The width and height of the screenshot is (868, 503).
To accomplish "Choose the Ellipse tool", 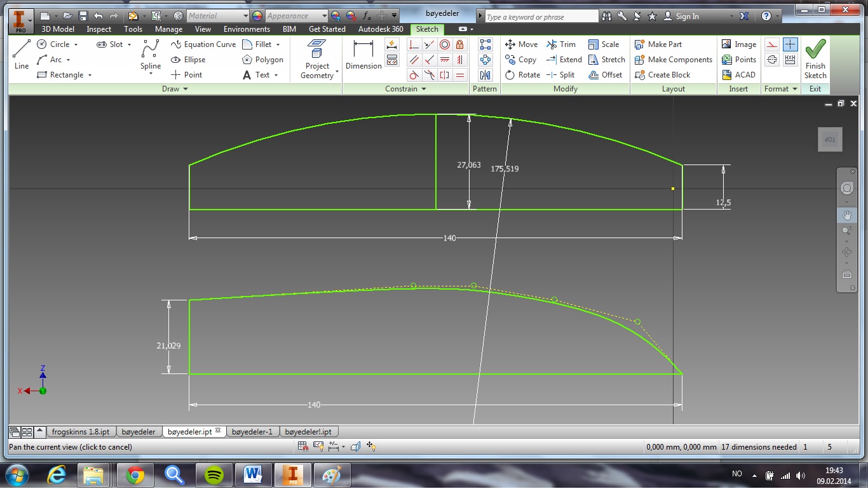I will pyautogui.click(x=188, y=60).
